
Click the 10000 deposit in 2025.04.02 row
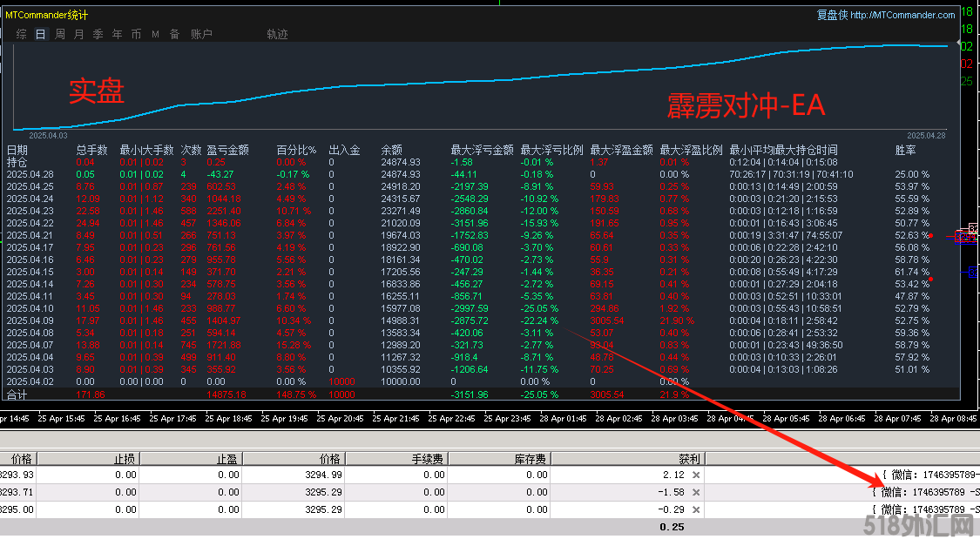coord(341,381)
